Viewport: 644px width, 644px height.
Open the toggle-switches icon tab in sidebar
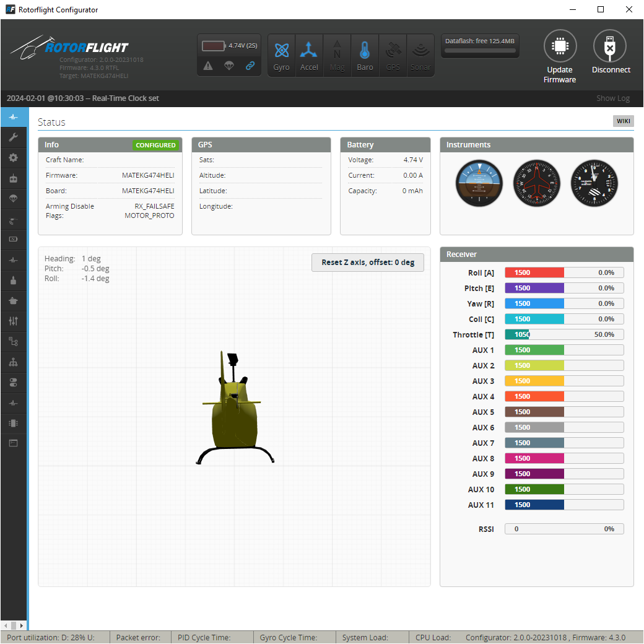pyautogui.click(x=13, y=383)
